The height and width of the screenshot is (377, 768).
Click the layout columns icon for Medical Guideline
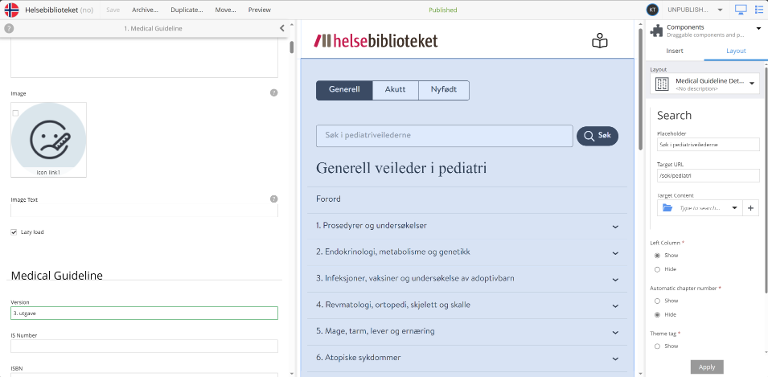662,84
